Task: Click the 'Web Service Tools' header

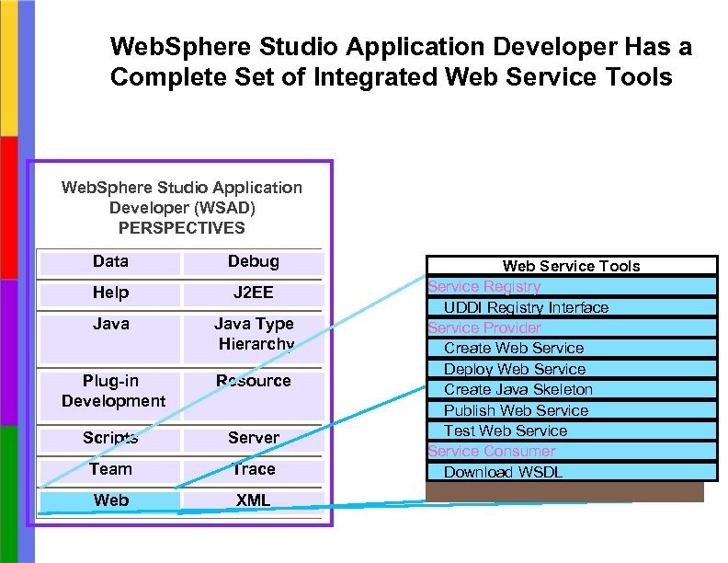Action: click(x=572, y=266)
